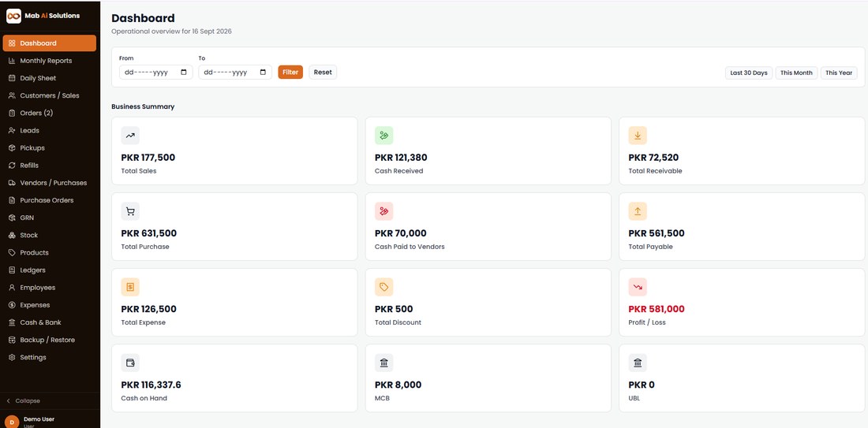Click the Customers / Sales people icon
The width and height of the screenshot is (868, 428).
[x=12, y=95]
